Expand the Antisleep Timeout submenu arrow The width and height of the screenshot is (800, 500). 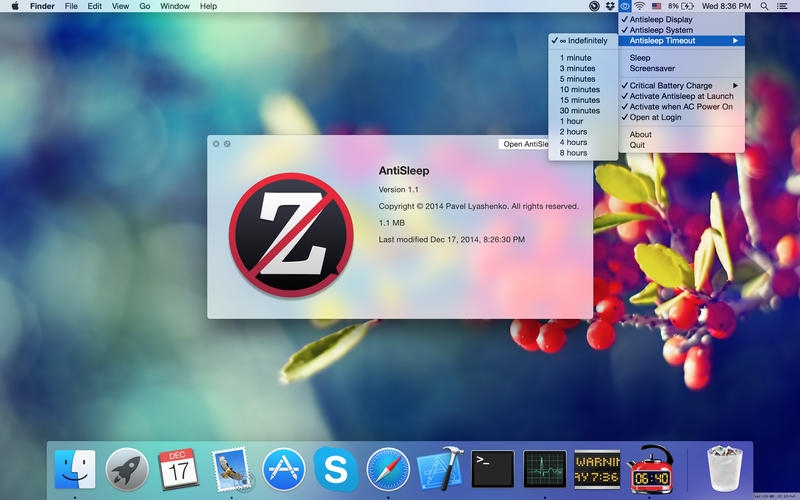pyautogui.click(x=735, y=41)
